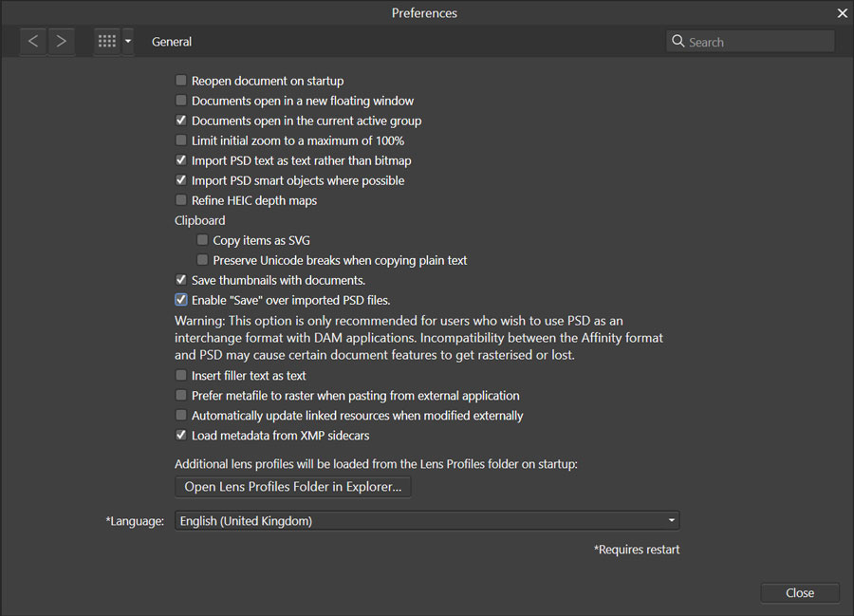Click the search magnifier icon

point(678,42)
